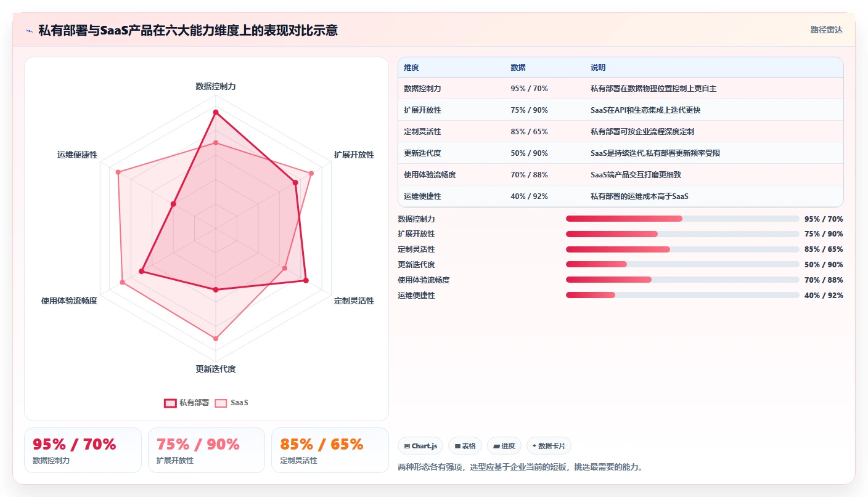Image resolution: width=868 pixels, height=497 pixels.
Task: Click the 使用体验流畅度 radar axis label
Action: [x=69, y=301]
